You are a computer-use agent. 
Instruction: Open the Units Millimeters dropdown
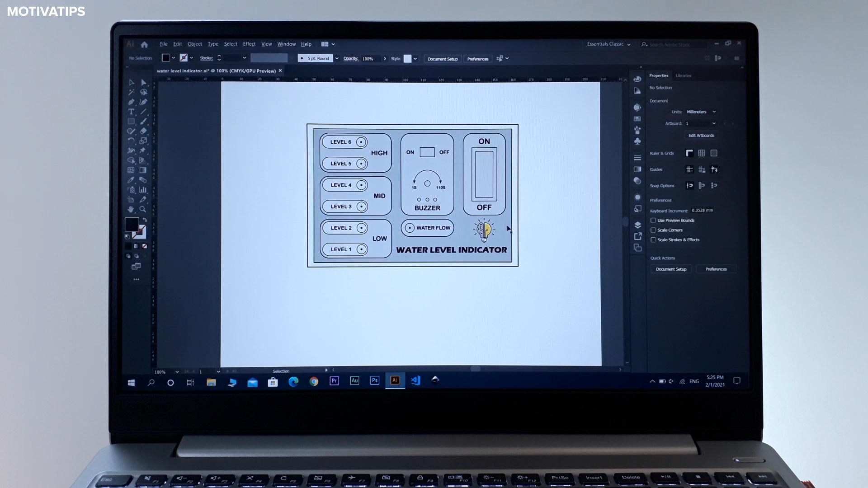click(x=701, y=112)
